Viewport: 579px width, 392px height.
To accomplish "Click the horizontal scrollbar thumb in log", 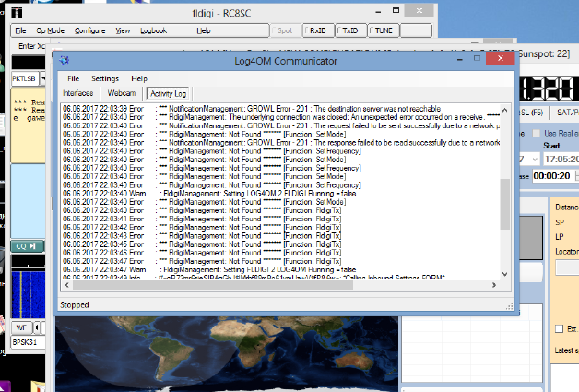I will pos(213,285).
